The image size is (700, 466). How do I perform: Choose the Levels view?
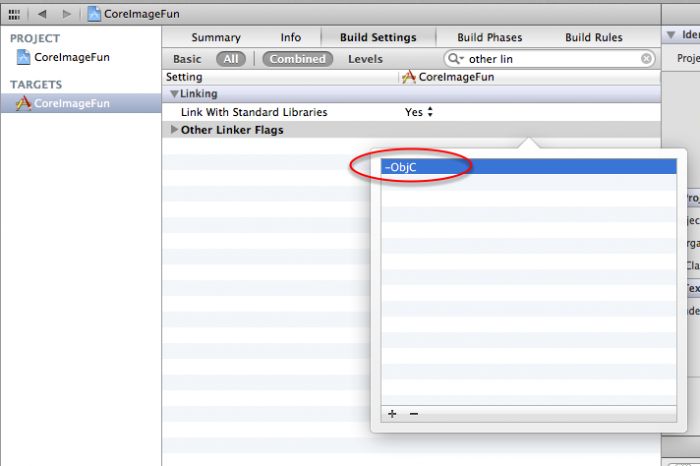[366, 59]
